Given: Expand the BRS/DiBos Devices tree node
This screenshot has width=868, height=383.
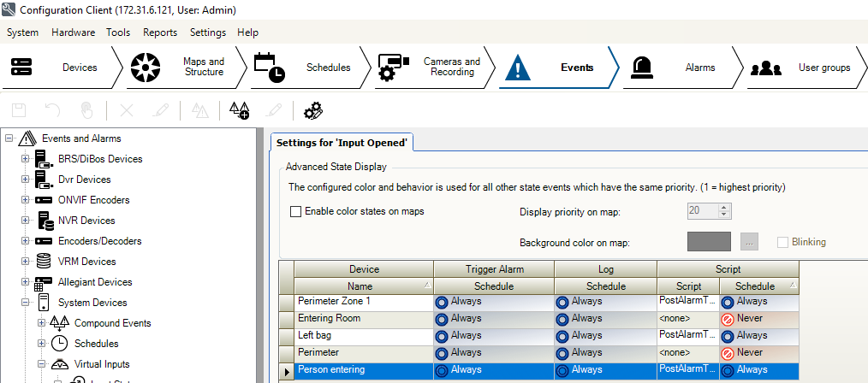Looking at the screenshot, I should [25, 159].
